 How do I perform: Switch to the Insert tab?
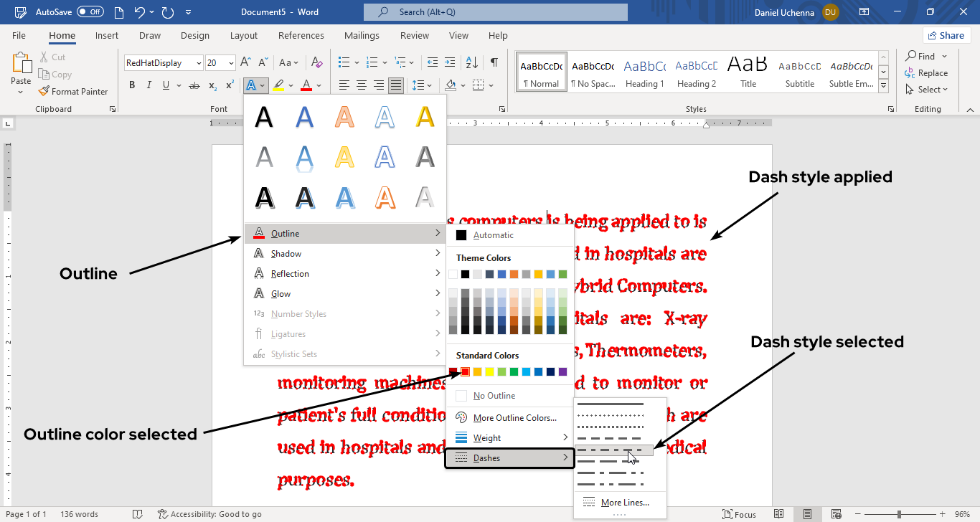[x=107, y=35]
